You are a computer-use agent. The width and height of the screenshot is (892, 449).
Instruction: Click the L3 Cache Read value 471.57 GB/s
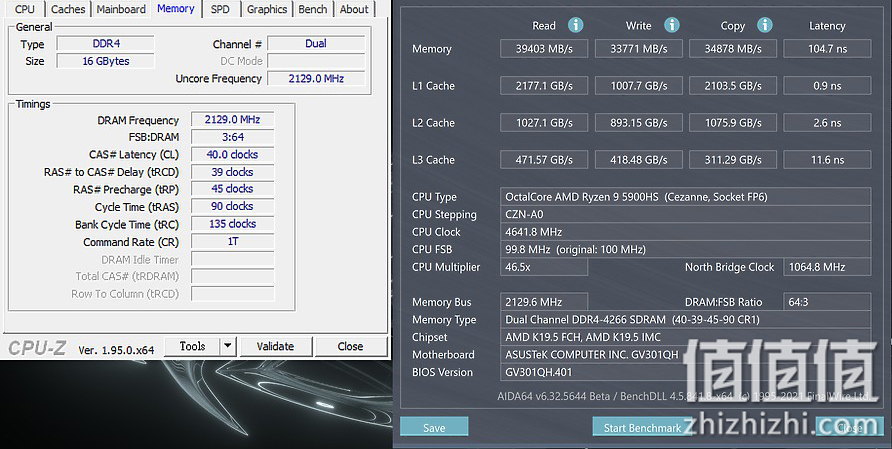[544, 159]
